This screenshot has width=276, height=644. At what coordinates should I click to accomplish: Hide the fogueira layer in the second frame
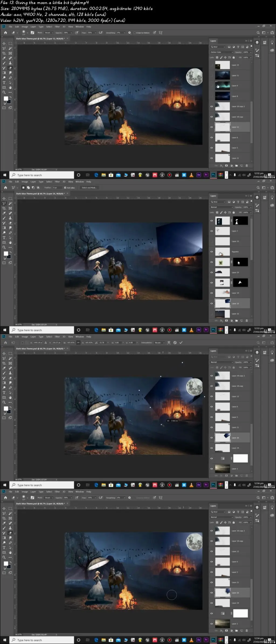click(212, 252)
